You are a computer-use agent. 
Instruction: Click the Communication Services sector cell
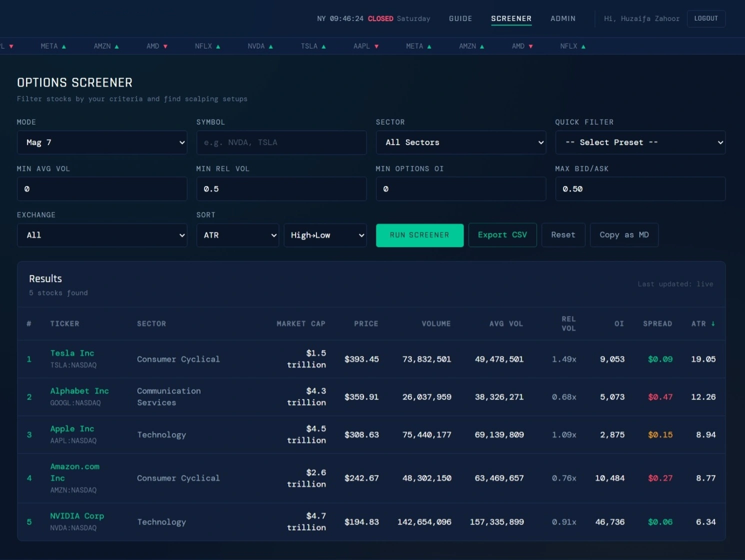click(x=168, y=397)
